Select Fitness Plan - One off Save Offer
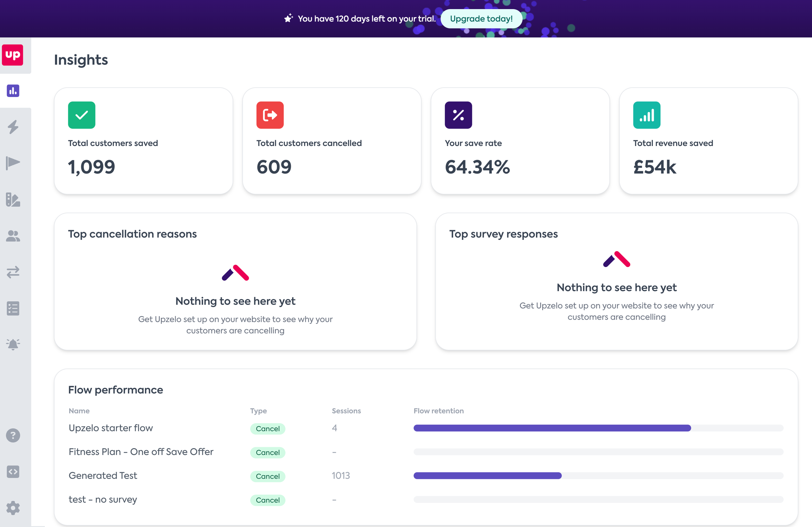The width and height of the screenshot is (812, 527). [141, 452]
